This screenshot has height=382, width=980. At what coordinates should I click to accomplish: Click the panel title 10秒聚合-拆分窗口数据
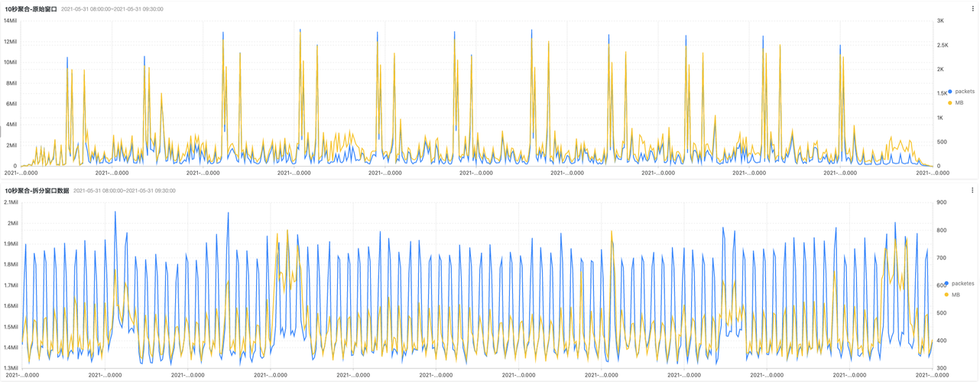pos(37,190)
